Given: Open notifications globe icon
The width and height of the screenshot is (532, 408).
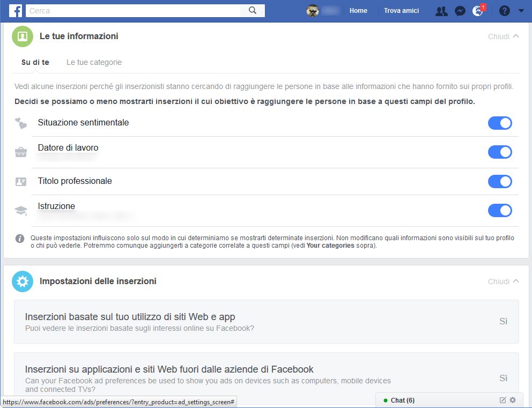Looking at the screenshot, I should coord(477,11).
